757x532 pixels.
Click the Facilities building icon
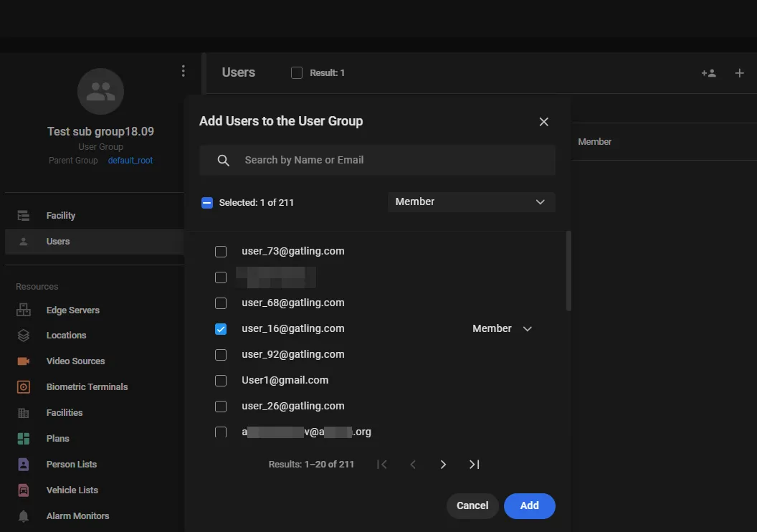[x=23, y=413]
